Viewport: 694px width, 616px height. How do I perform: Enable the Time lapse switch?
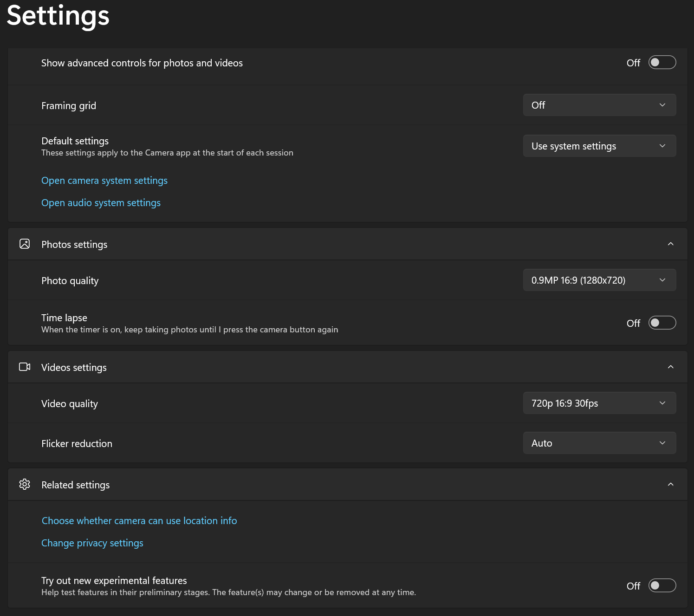tap(662, 323)
